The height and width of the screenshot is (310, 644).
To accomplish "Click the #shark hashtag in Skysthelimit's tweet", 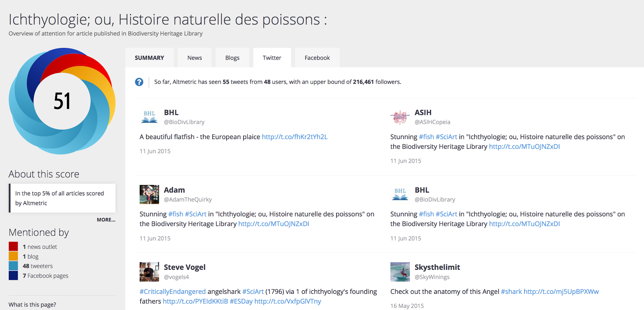I will coord(511,292).
